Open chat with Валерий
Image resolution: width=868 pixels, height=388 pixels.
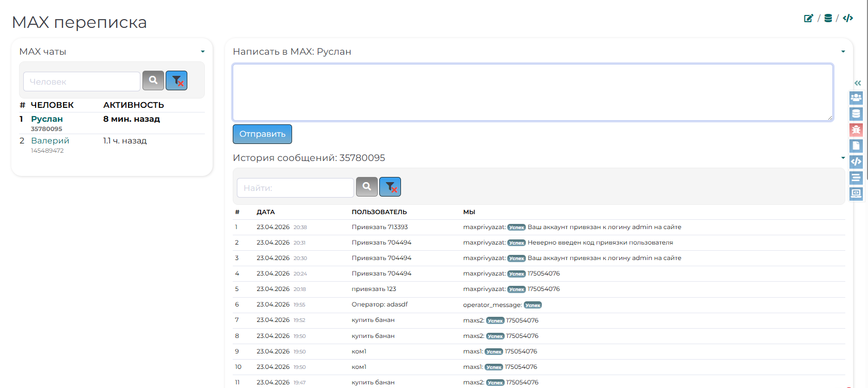click(50, 141)
